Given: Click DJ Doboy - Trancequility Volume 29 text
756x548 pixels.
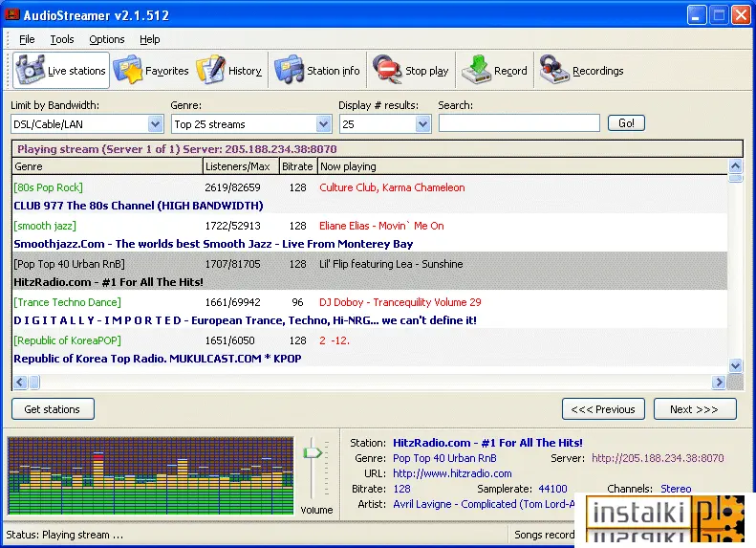Looking at the screenshot, I should (x=400, y=302).
